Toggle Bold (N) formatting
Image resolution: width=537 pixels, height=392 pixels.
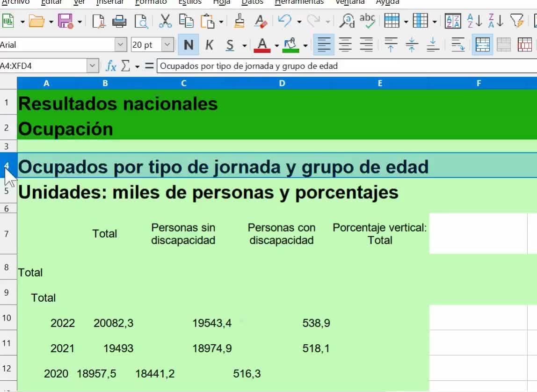click(x=189, y=45)
